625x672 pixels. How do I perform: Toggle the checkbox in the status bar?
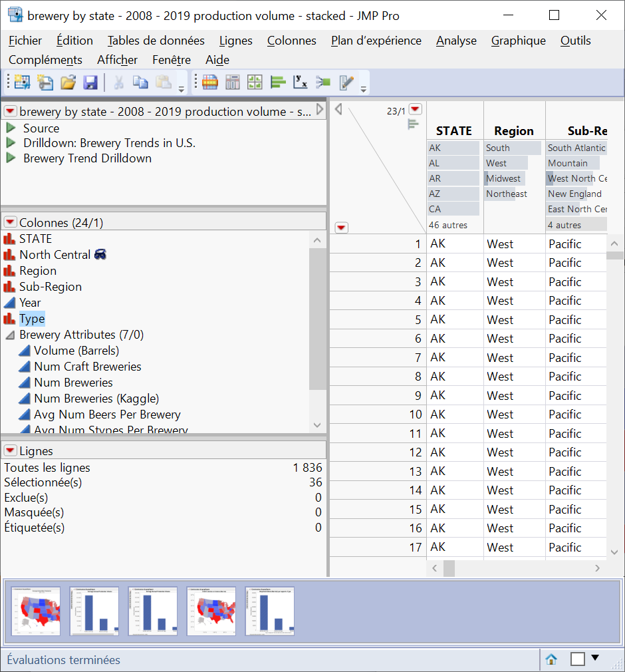point(578,659)
